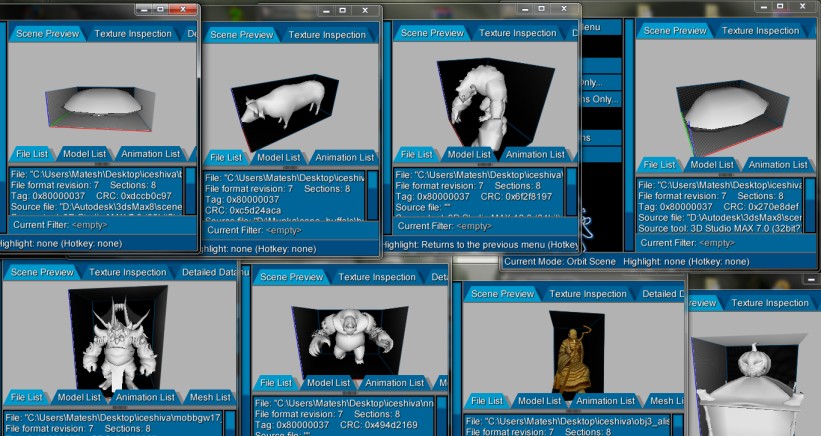821x436 pixels.
Task: Open Scene Preview tab in CRC 0x6f2f8197 window
Action: 432,33
